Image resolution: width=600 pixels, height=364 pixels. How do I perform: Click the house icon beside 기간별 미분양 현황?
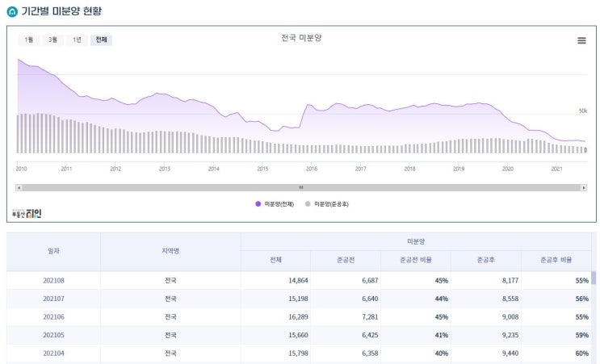[x=12, y=12]
